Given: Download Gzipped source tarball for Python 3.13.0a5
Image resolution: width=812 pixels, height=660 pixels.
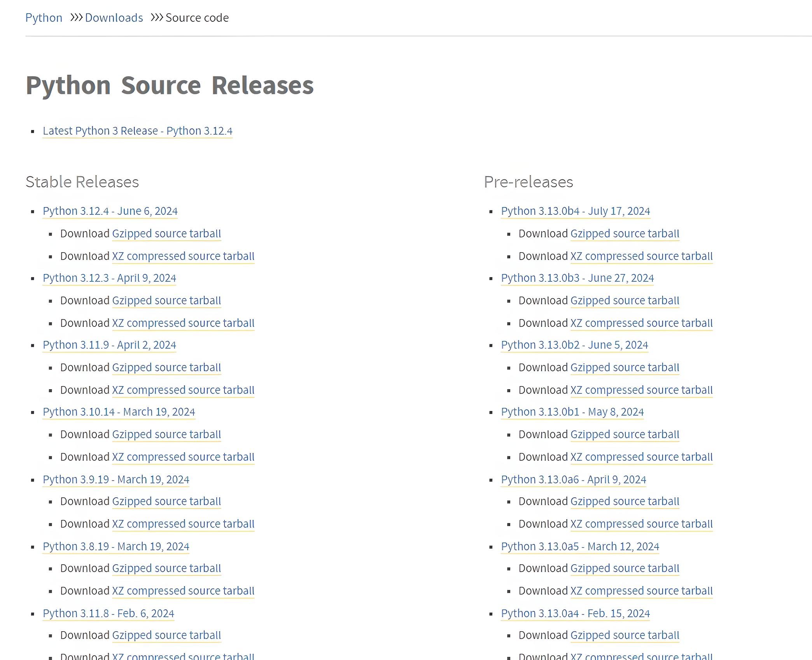Looking at the screenshot, I should [625, 568].
